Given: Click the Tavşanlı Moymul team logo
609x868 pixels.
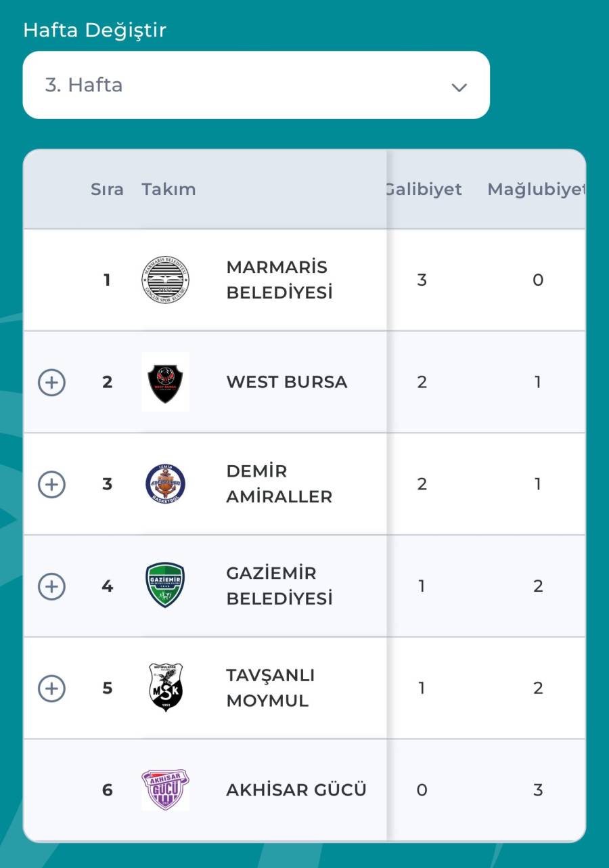Looking at the screenshot, I should pos(165,688).
